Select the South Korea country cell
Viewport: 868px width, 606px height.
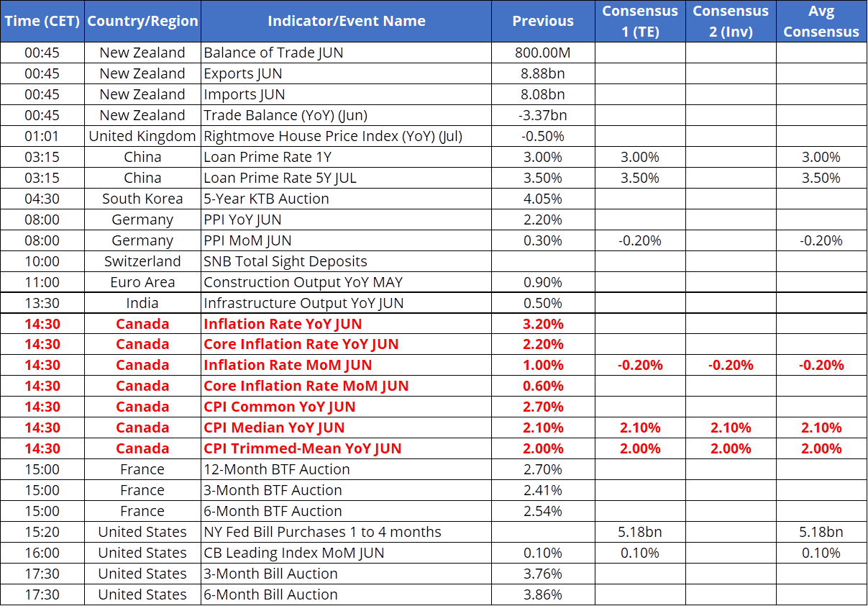tap(142, 199)
